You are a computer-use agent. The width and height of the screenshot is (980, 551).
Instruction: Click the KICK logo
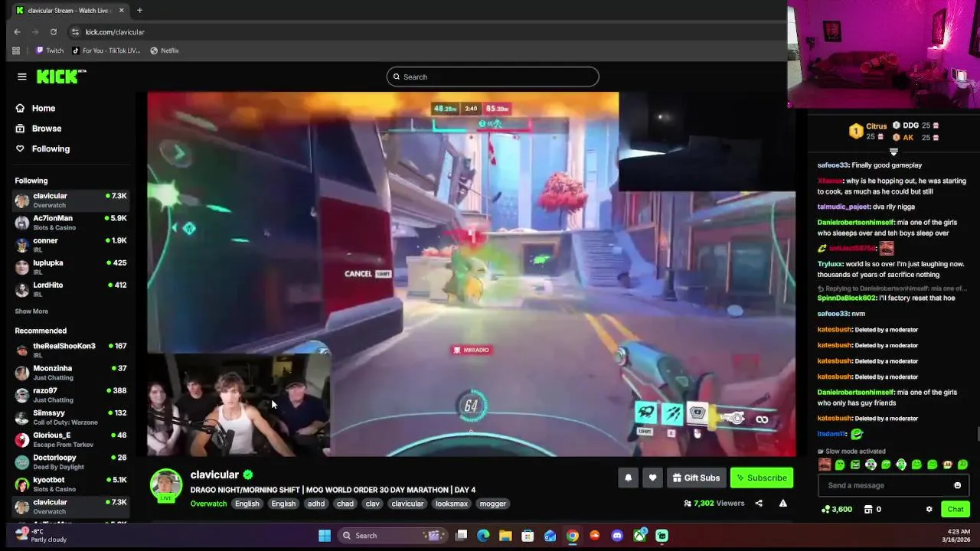click(61, 77)
